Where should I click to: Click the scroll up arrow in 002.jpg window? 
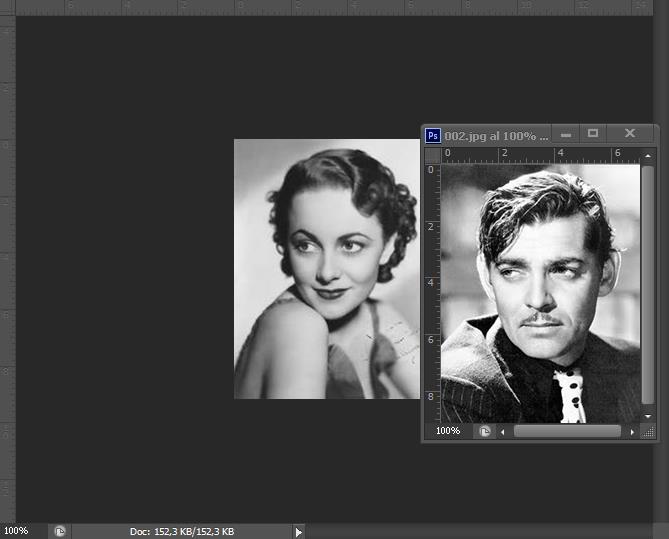pyautogui.click(x=648, y=156)
